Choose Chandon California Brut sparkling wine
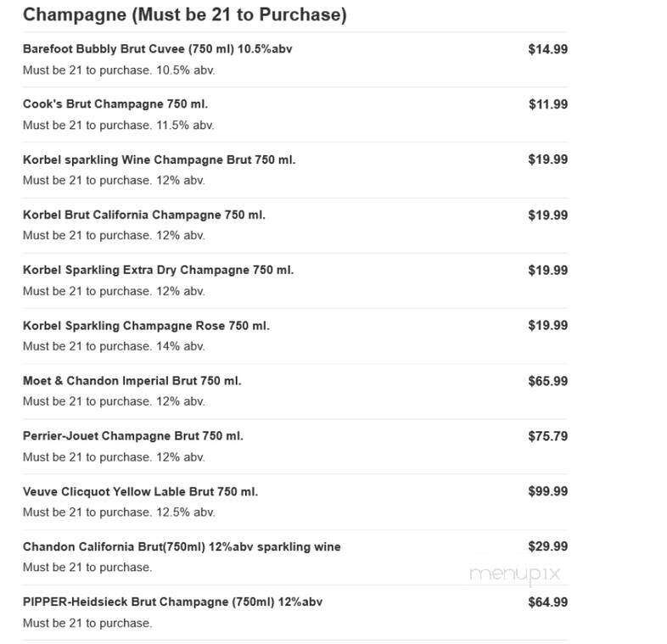The image size is (667, 644). 182,546
